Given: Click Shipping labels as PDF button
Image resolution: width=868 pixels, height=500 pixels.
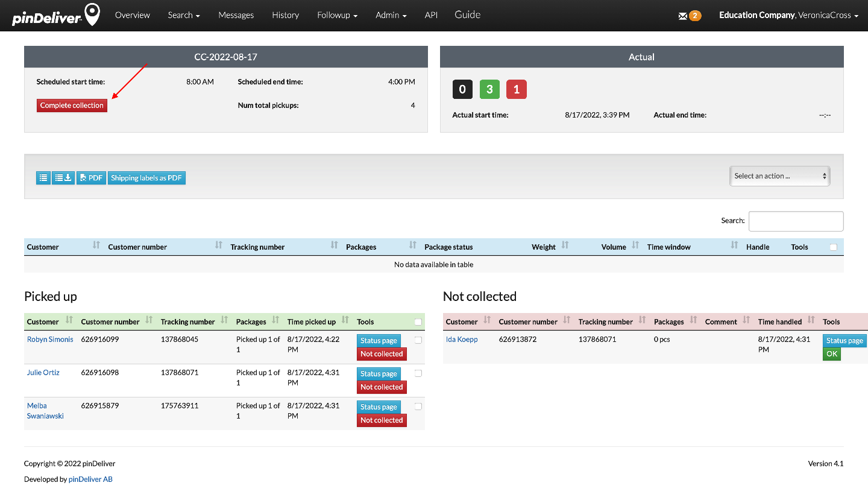Looking at the screenshot, I should coord(146,178).
